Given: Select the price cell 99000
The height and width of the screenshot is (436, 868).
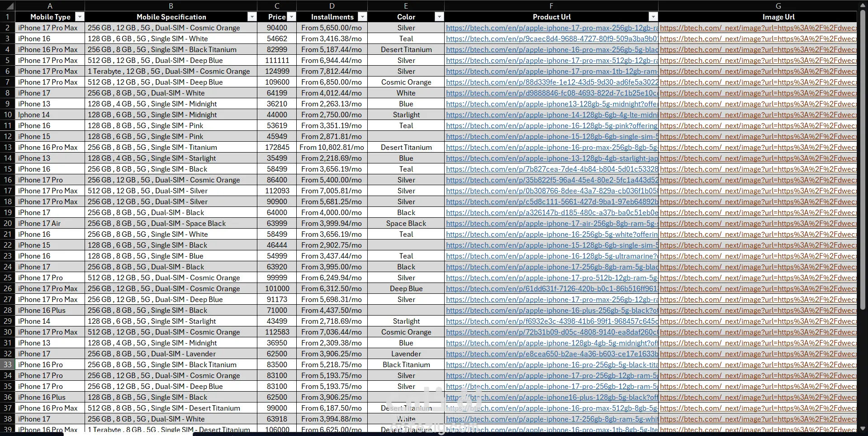Looking at the screenshot, I should [277, 408].
